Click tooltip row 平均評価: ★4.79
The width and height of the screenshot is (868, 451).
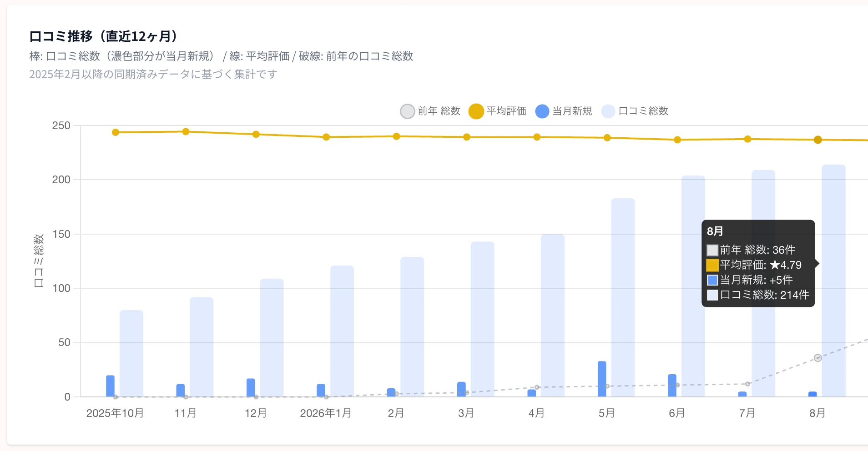pos(754,265)
